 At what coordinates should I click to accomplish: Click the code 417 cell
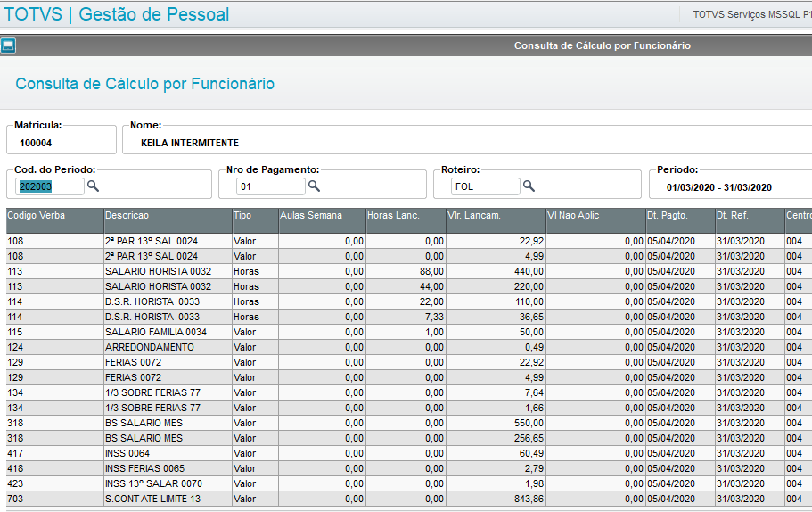point(15,453)
